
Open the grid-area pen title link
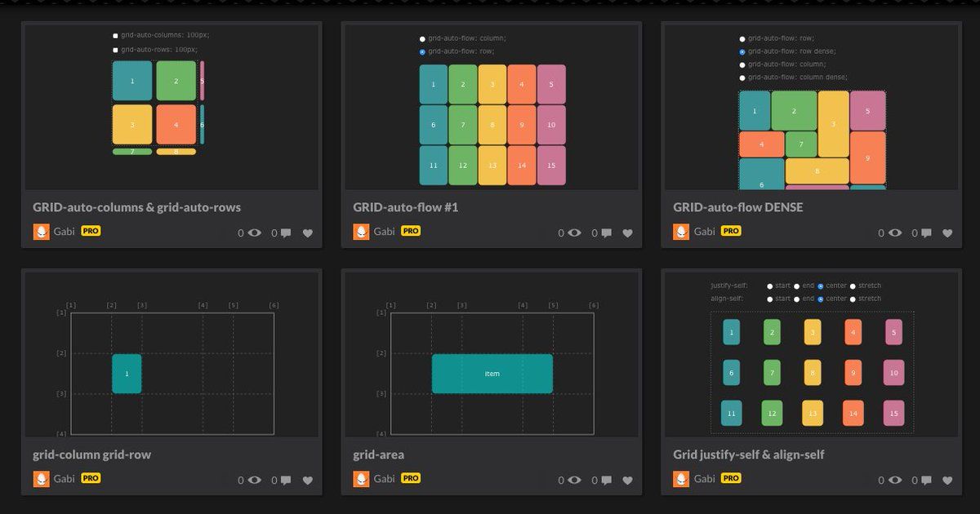[378, 454]
